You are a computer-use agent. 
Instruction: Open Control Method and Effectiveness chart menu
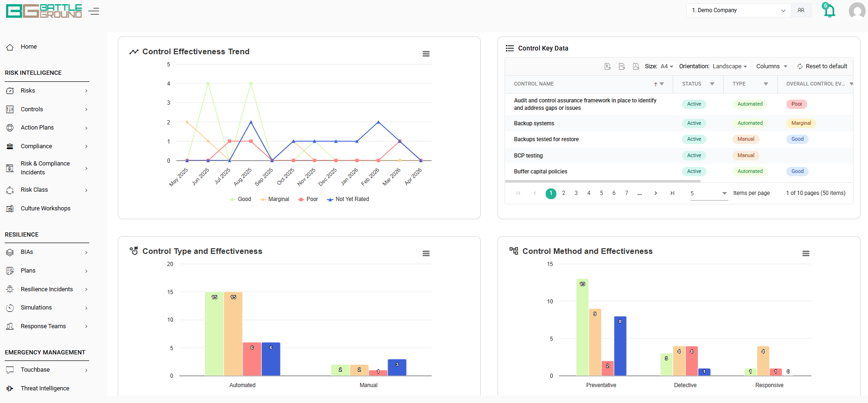point(806,253)
